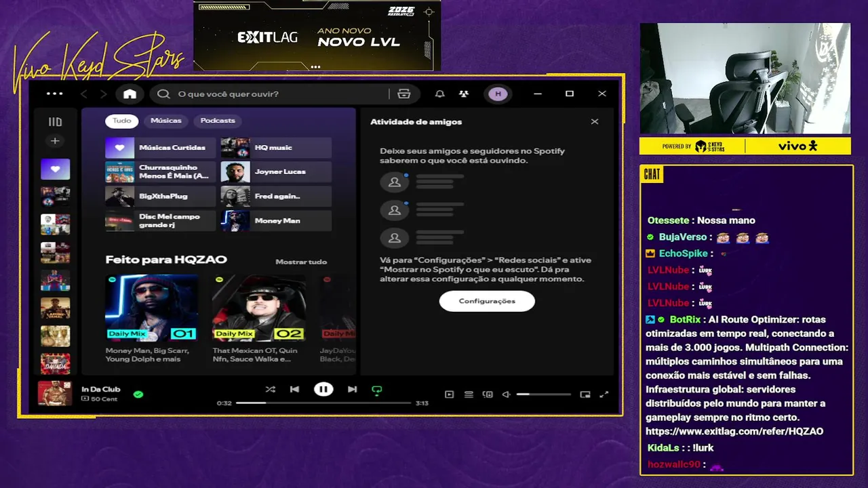This screenshot has height=488, width=868.
Task: Toggle shuffle playback
Action: (271, 389)
